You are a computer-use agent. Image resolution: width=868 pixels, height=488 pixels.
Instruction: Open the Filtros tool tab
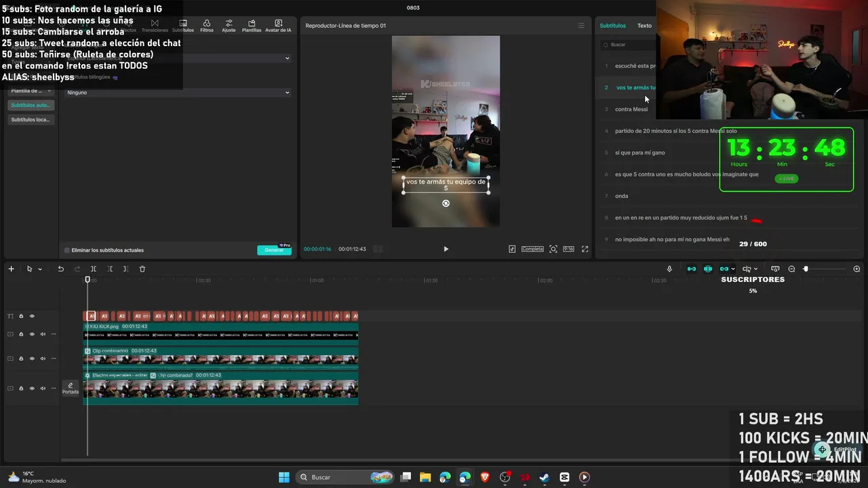(207, 26)
